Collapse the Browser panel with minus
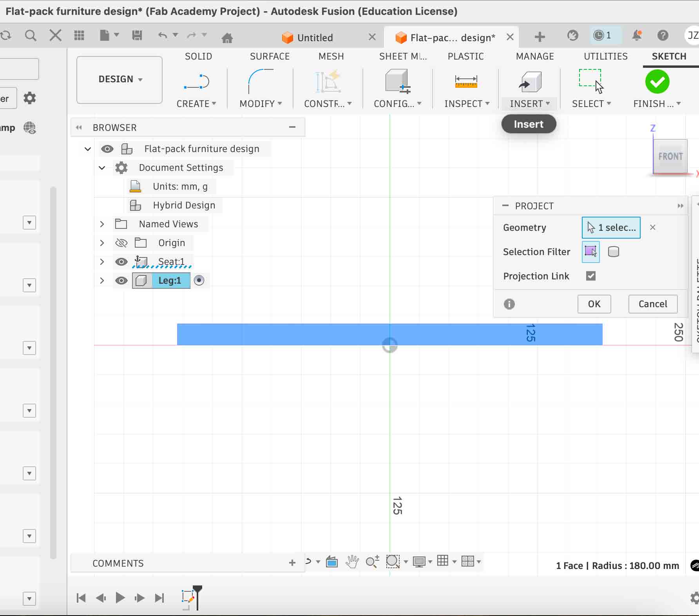 292,127
